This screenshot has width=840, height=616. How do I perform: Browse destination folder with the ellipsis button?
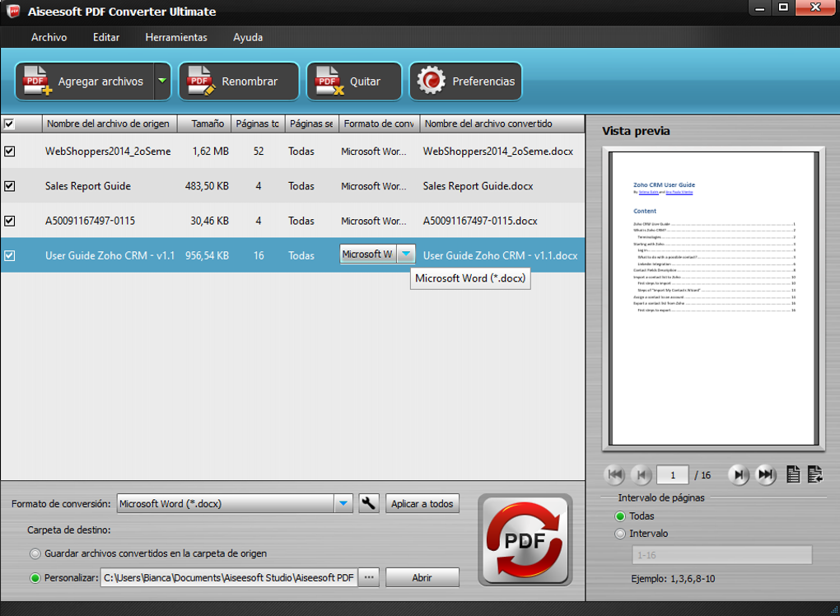(369, 577)
